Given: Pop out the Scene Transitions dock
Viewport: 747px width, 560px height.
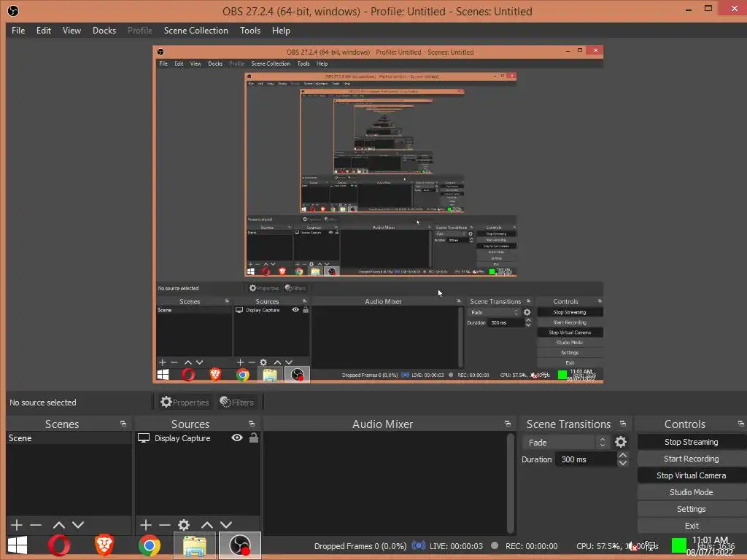Looking at the screenshot, I should pyautogui.click(x=623, y=424).
